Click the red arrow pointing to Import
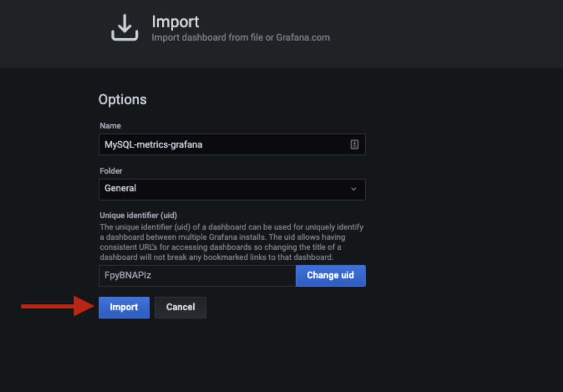Image resolution: width=563 pixels, height=392 pixels. tap(56, 307)
